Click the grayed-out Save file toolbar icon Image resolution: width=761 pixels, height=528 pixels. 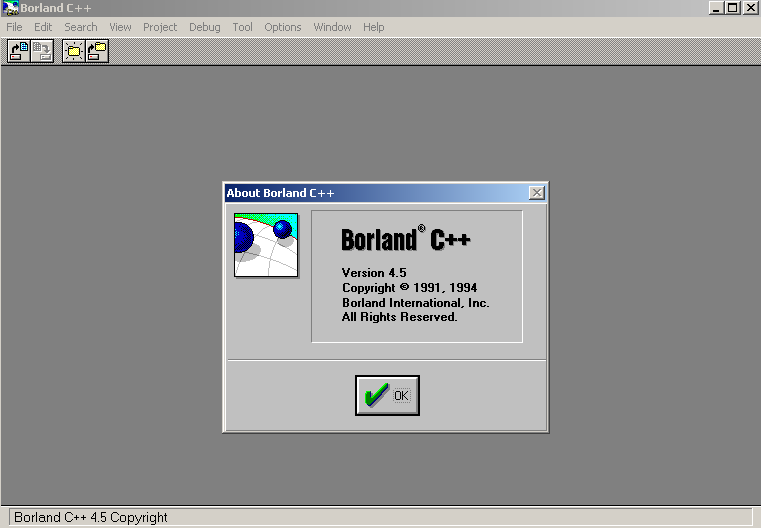point(42,51)
